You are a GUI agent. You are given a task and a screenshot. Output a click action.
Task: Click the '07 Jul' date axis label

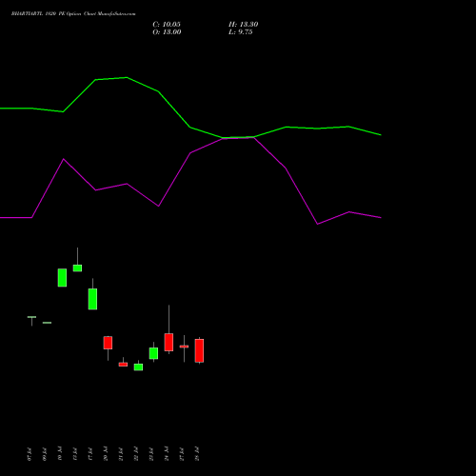[30, 454]
